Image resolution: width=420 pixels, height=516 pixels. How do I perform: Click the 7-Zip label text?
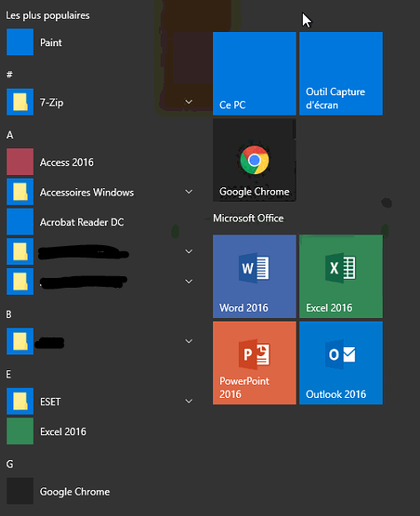tap(52, 103)
